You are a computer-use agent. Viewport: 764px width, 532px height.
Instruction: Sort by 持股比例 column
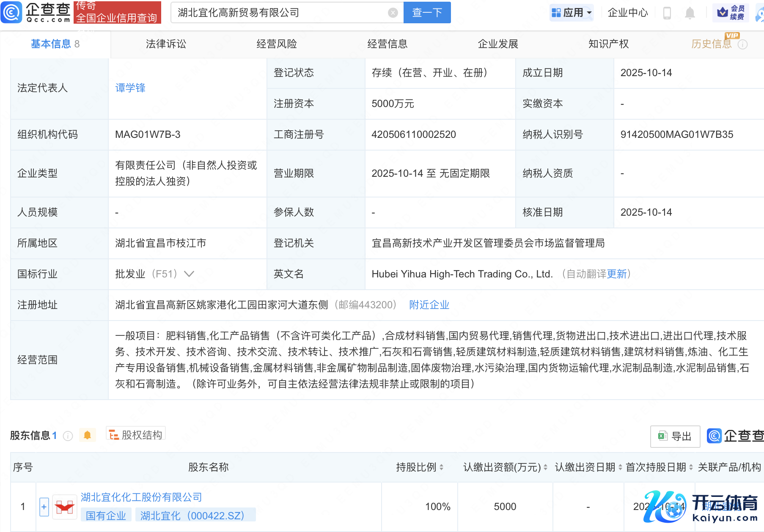(441, 467)
